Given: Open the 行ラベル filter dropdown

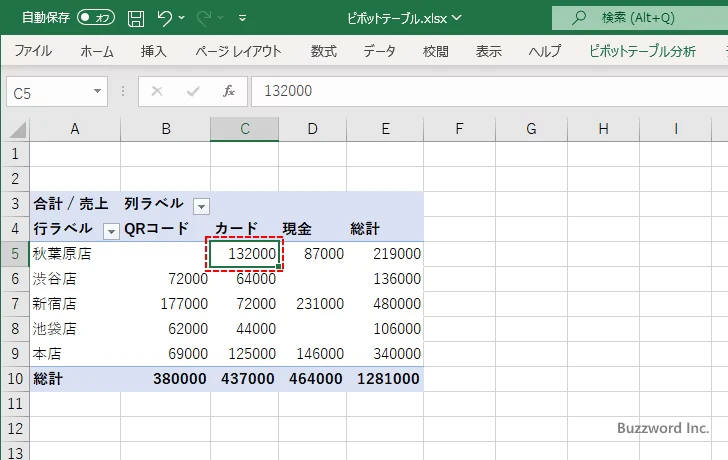Looking at the screenshot, I should point(111,231).
